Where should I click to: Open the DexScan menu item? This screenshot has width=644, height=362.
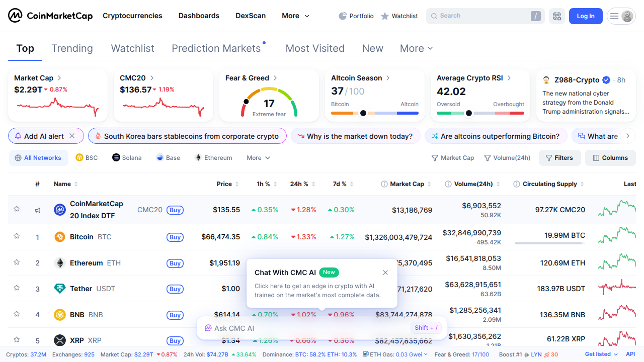[x=251, y=16]
